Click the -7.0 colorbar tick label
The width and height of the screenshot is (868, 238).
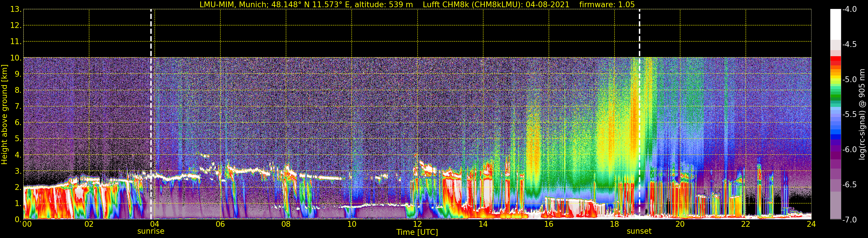click(849, 220)
